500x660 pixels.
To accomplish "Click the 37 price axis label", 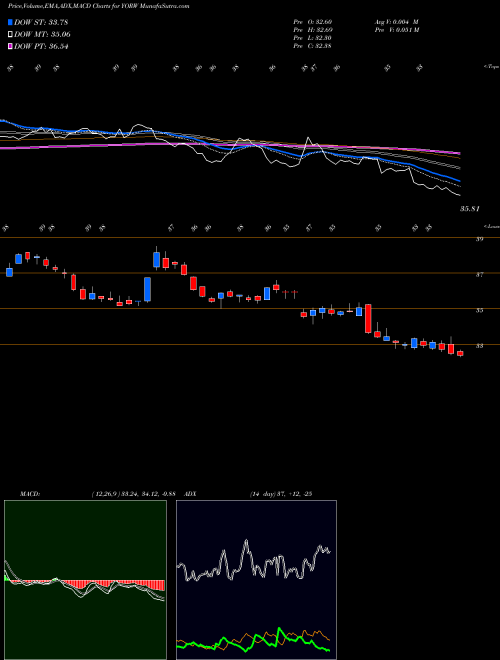I will click(479, 275).
